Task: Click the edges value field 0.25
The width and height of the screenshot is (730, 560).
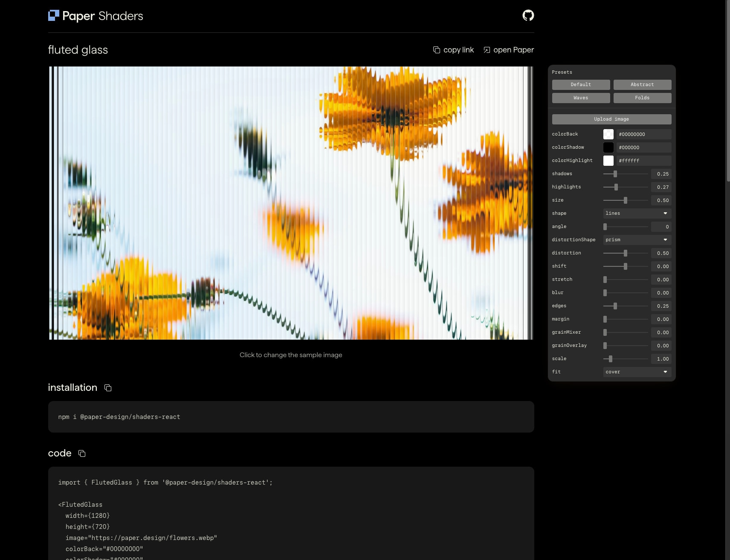Action: point(661,306)
